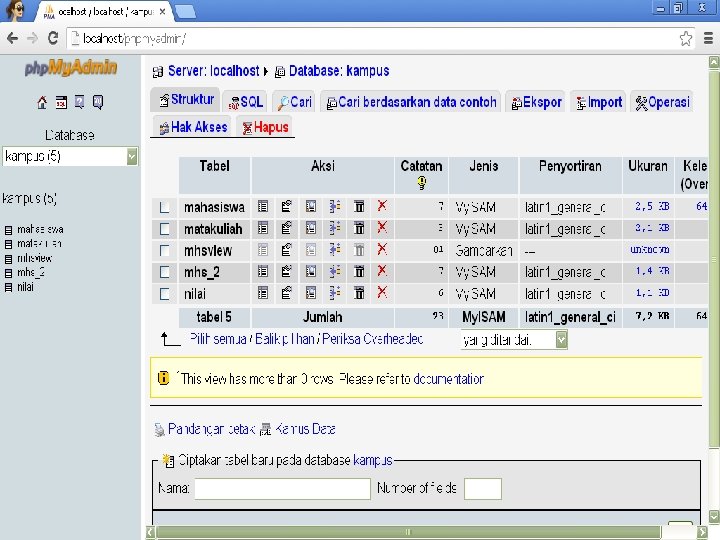Drop the mahasiswa table with the red X

(x=382, y=206)
